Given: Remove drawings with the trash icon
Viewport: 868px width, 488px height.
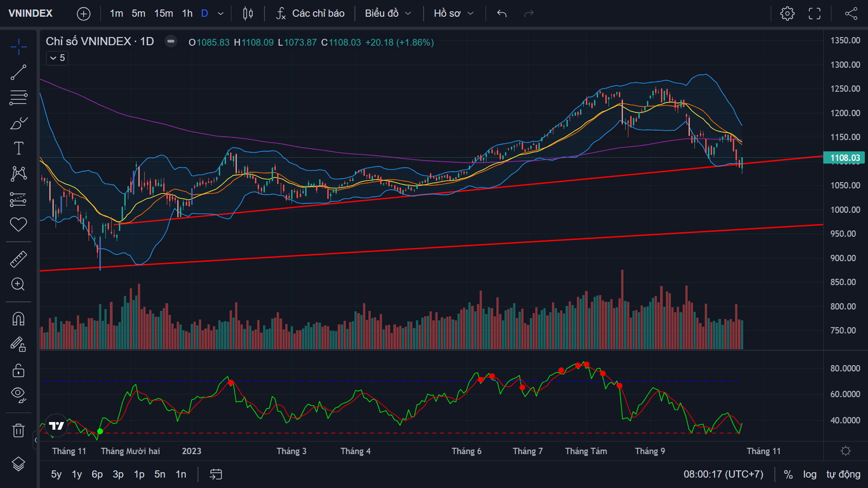Looking at the screenshot, I should pos(19,430).
